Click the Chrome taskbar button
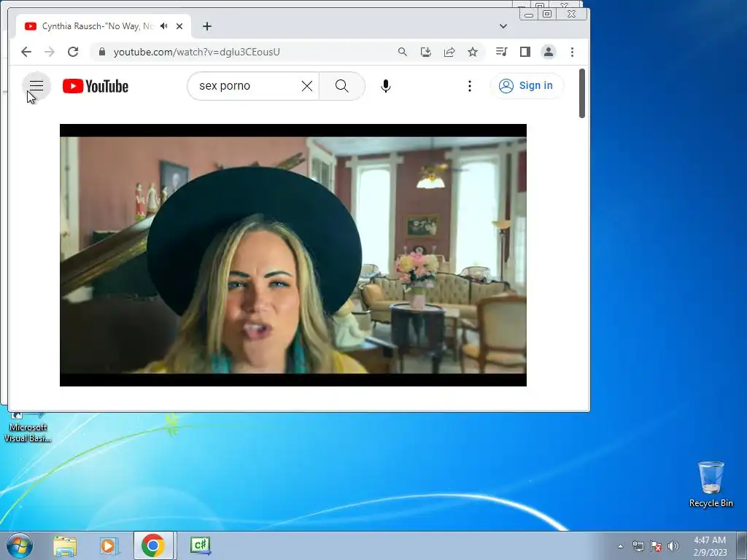The width and height of the screenshot is (747, 560). [153, 545]
